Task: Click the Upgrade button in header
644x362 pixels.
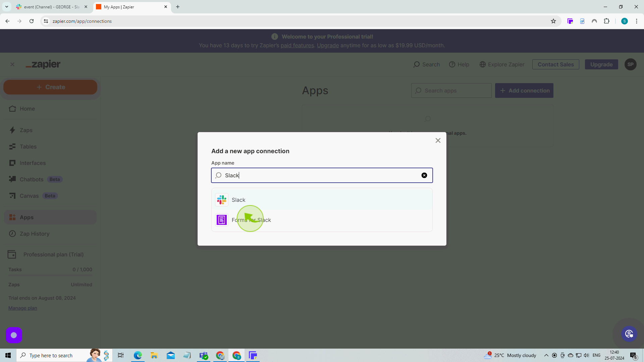Action: click(x=601, y=64)
